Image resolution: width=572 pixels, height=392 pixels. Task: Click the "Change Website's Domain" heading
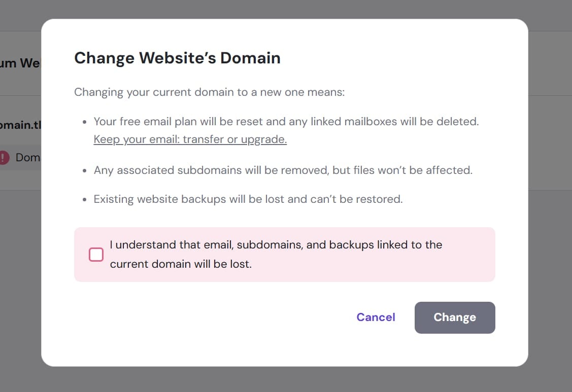(x=177, y=58)
